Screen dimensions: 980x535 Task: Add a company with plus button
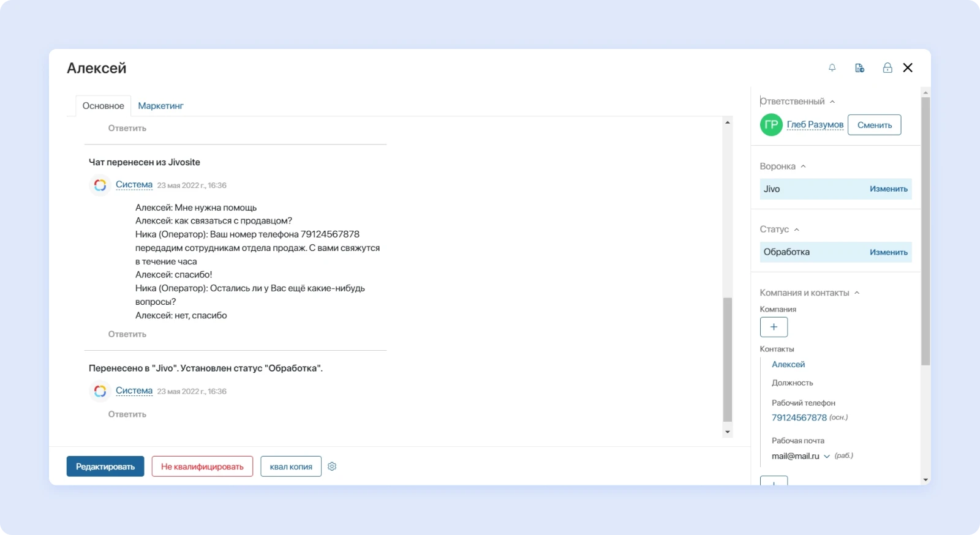[x=774, y=327]
